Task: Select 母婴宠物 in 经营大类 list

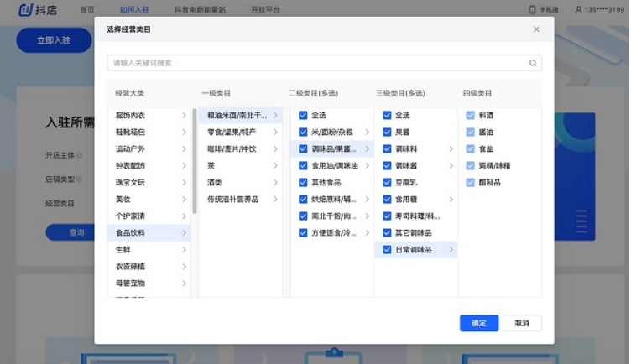Action: click(149, 283)
